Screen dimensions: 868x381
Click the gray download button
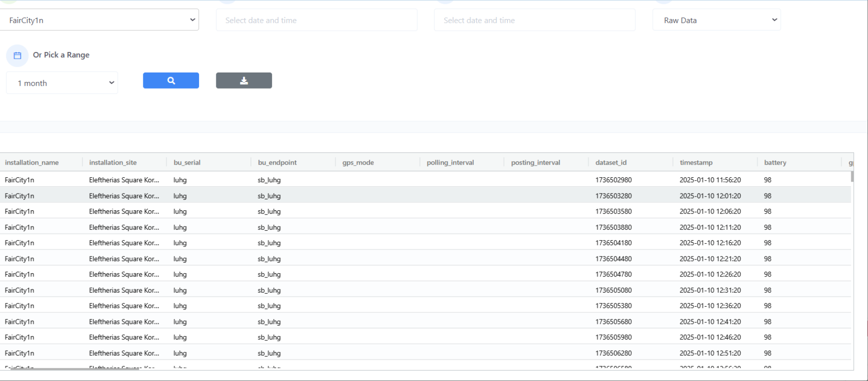[x=243, y=81]
